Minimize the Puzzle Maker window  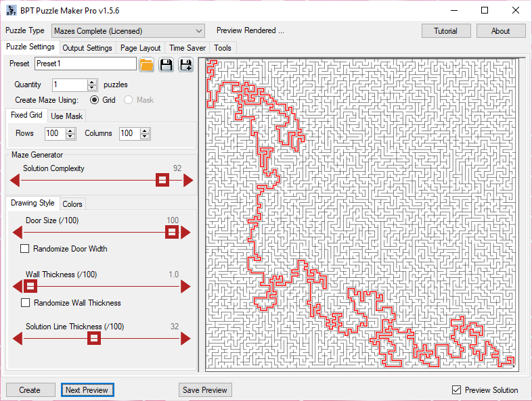454,11
